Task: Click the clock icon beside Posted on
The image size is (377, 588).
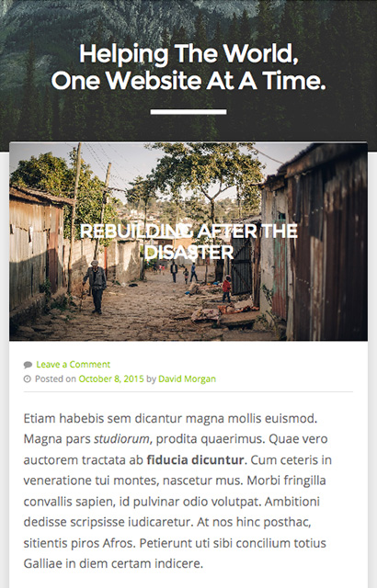Action: (x=28, y=379)
